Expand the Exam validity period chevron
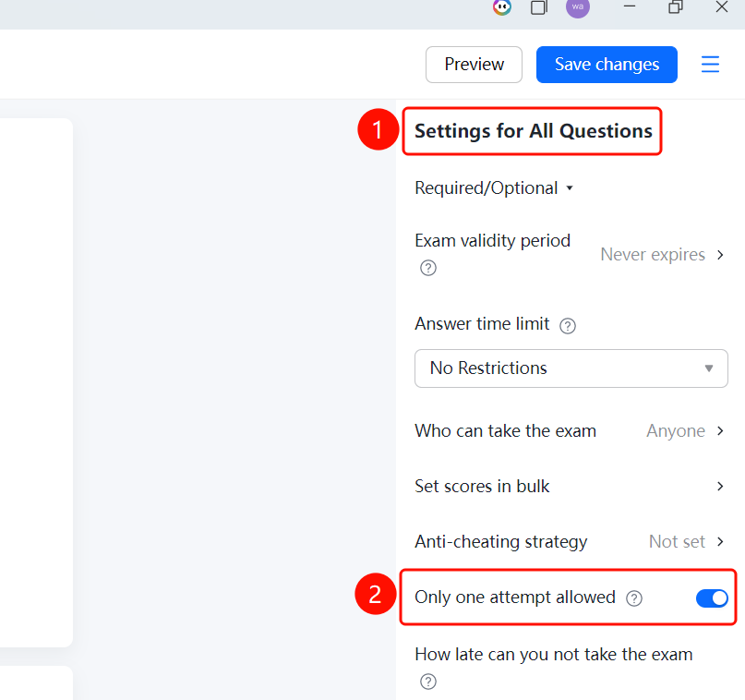The width and height of the screenshot is (745, 700). [x=721, y=255]
